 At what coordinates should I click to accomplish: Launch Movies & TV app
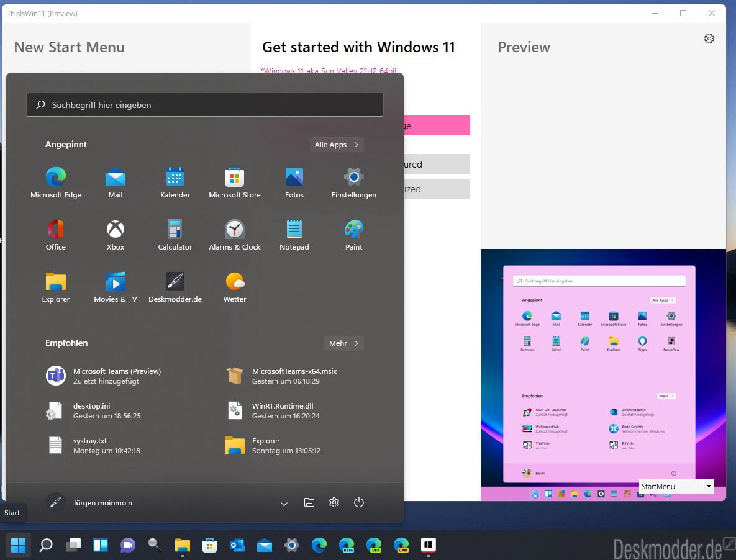[x=116, y=287]
